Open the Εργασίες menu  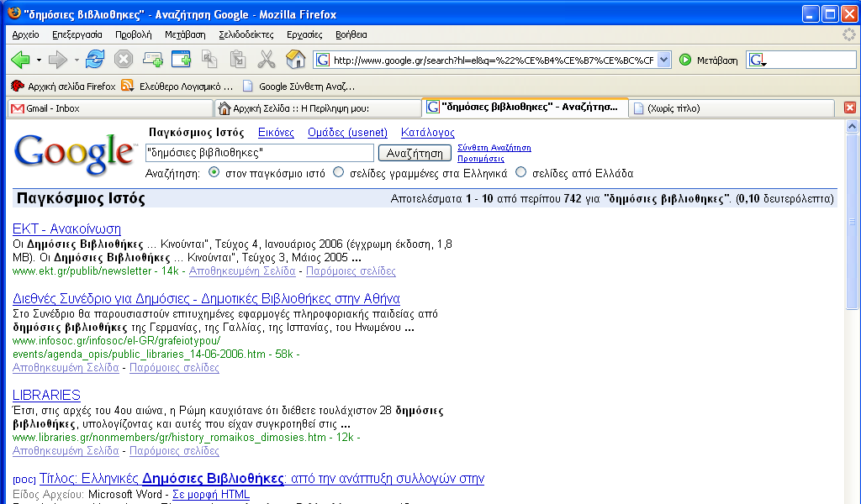click(304, 34)
